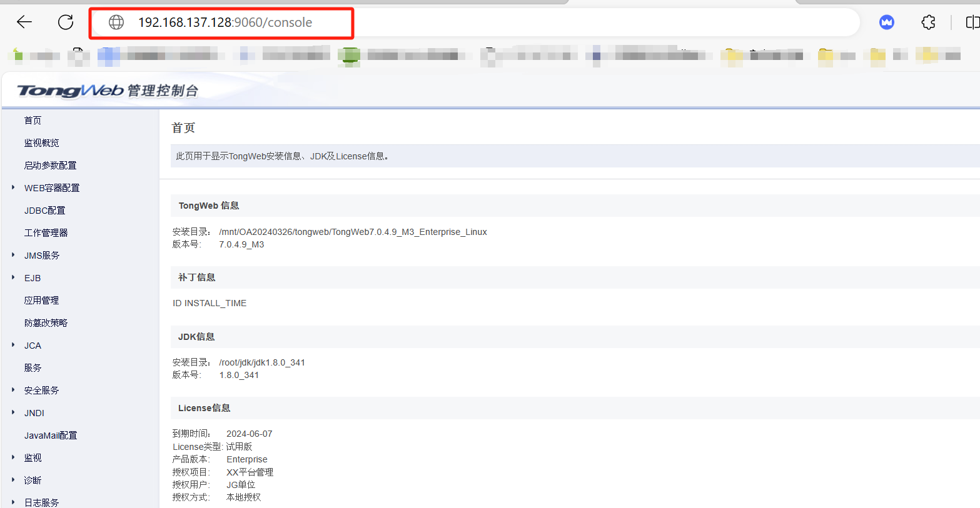Open 防篡改策略 menu item

(x=46, y=323)
